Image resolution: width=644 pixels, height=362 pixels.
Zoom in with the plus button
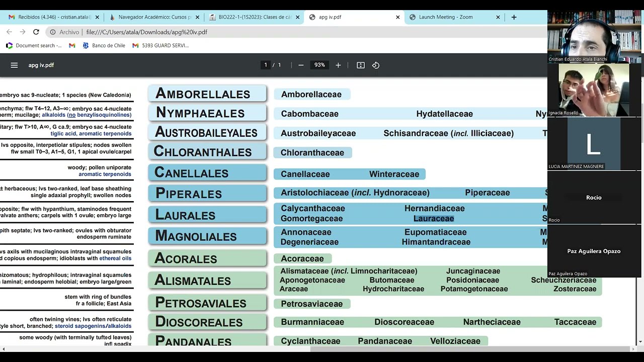[338, 65]
